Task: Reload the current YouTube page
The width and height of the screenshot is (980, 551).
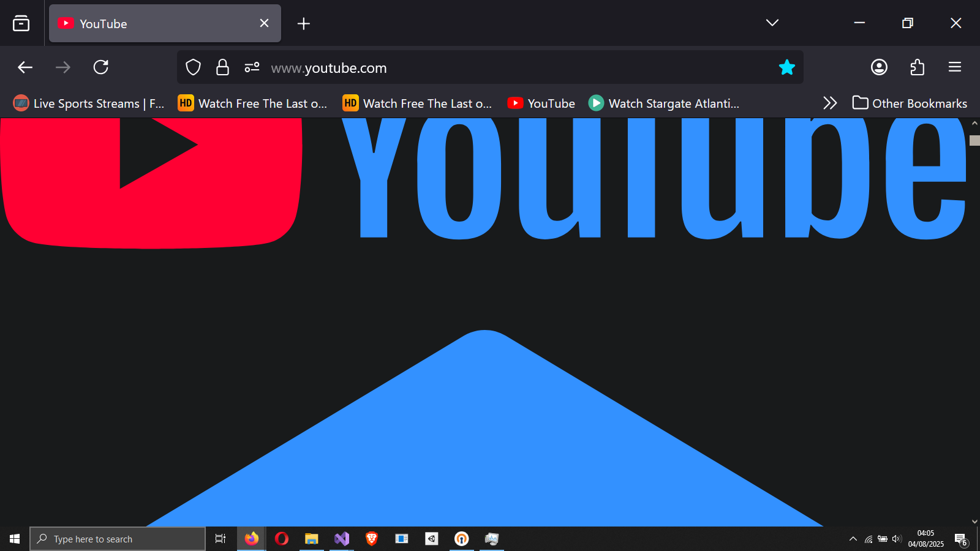Action: click(x=101, y=67)
